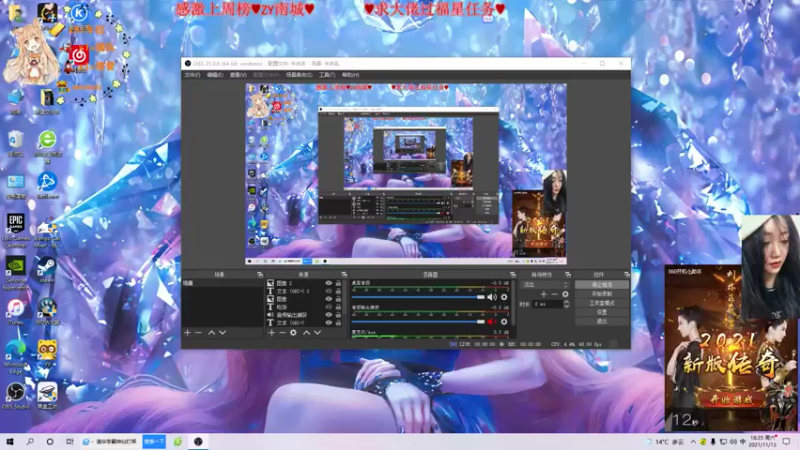Toggle visibility of 图像 source

point(329,299)
